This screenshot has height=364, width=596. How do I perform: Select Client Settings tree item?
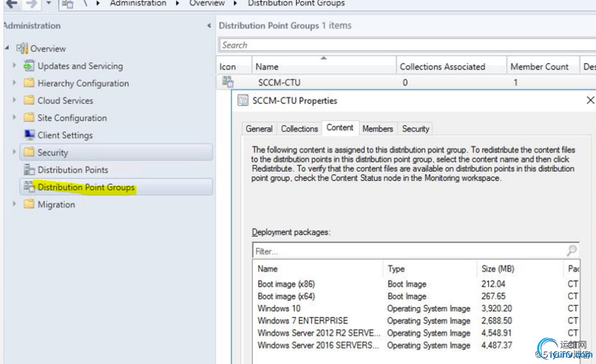(65, 135)
